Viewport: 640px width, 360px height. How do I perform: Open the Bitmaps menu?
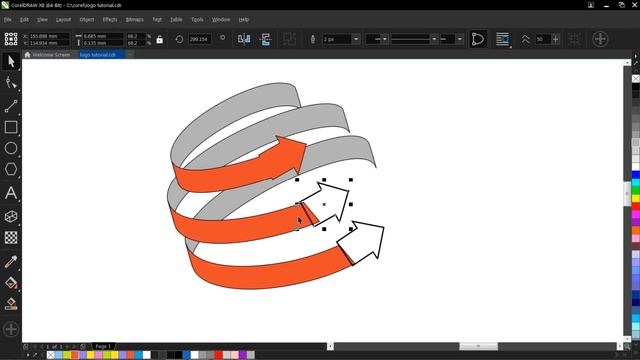point(135,20)
